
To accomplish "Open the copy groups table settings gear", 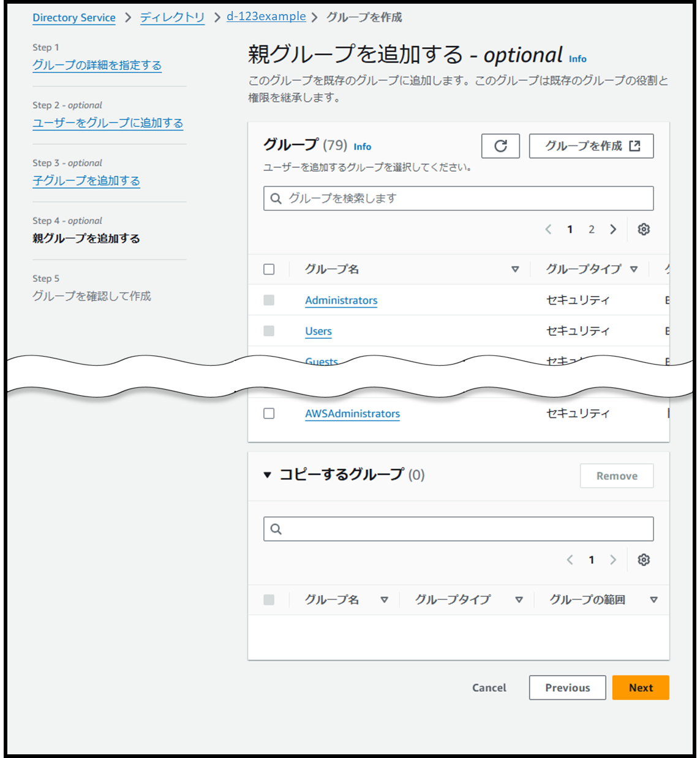I will pyautogui.click(x=644, y=559).
